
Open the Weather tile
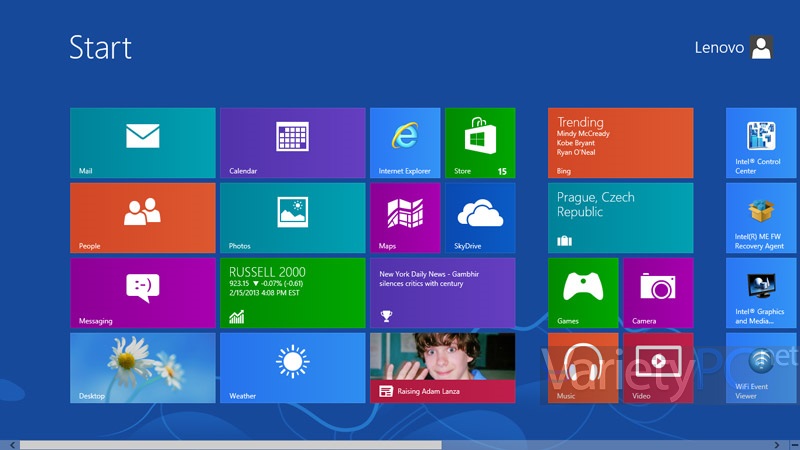pyautogui.click(x=293, y=368)
